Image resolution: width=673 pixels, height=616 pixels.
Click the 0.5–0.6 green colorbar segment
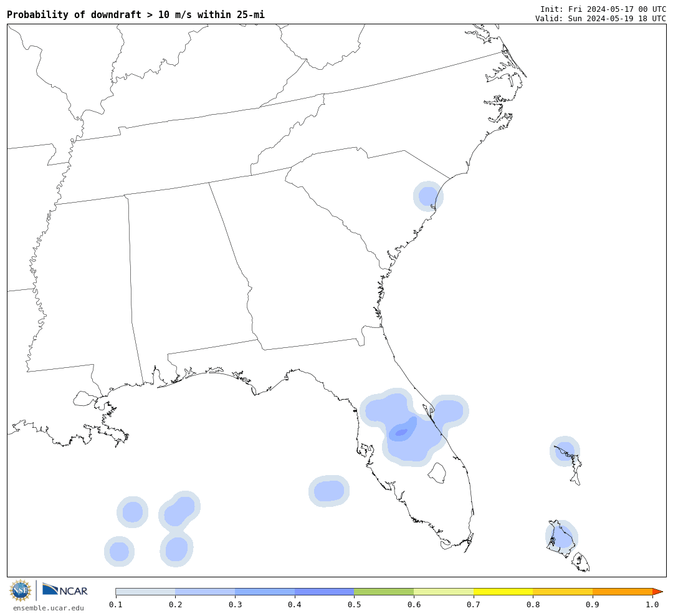(x=384, y=592)
